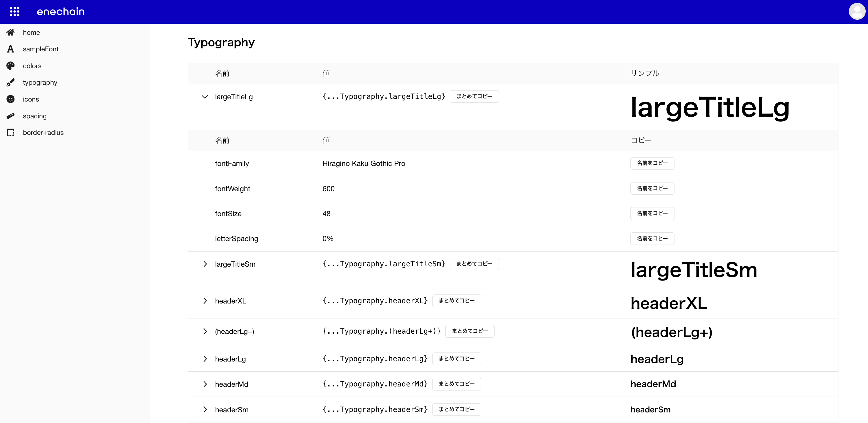The height and width of the screenshot is (423, 868).
Task: Click the typography brush icon
Action: pyautogui.click(x=10, y=82)
